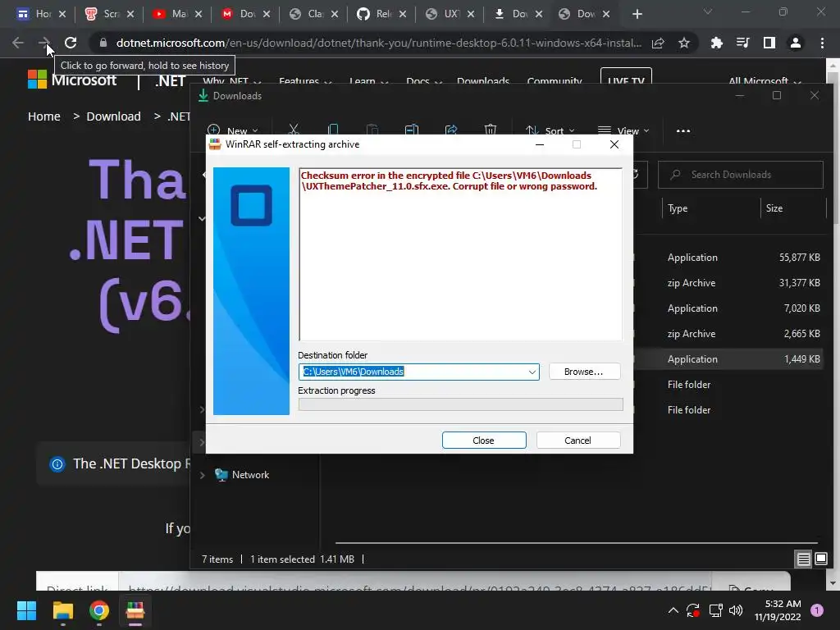Select the 55,877 KB Application row
The width and height of the screenshot is (840, 630).
pyautogui.click(x=728, y=257)
